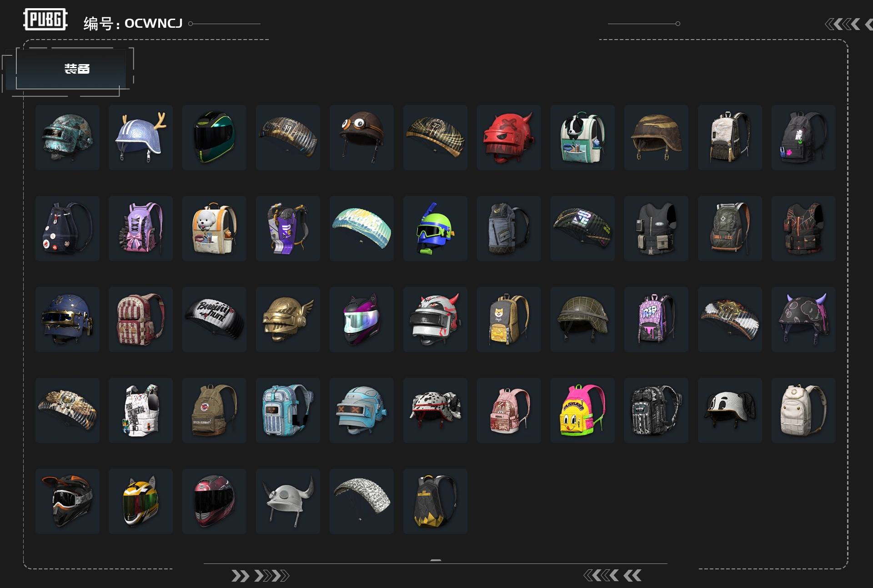This screenshot has height=588, width=873.
Task: Choose black motorcycle helmet with teal stripes
Action: click(x=215, y=137)
